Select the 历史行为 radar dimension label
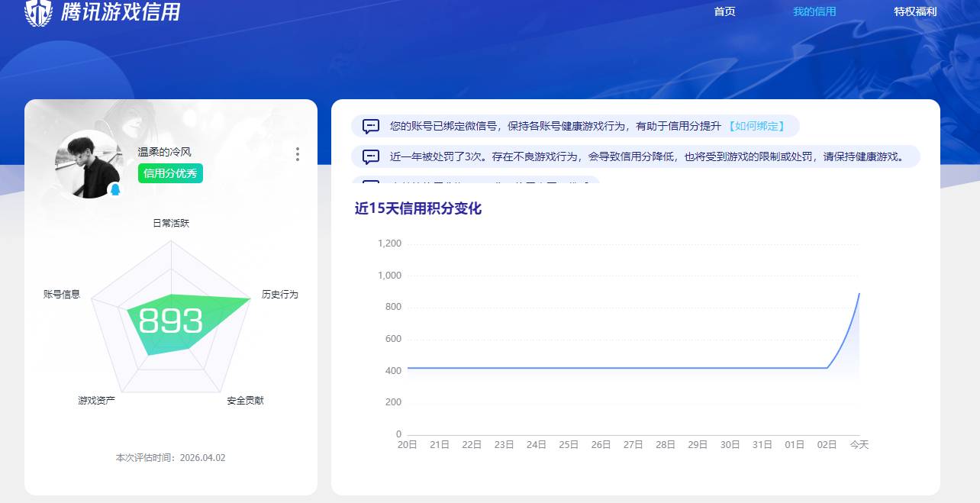The height and width of the screenshot is (503, 980). point(282,294)
